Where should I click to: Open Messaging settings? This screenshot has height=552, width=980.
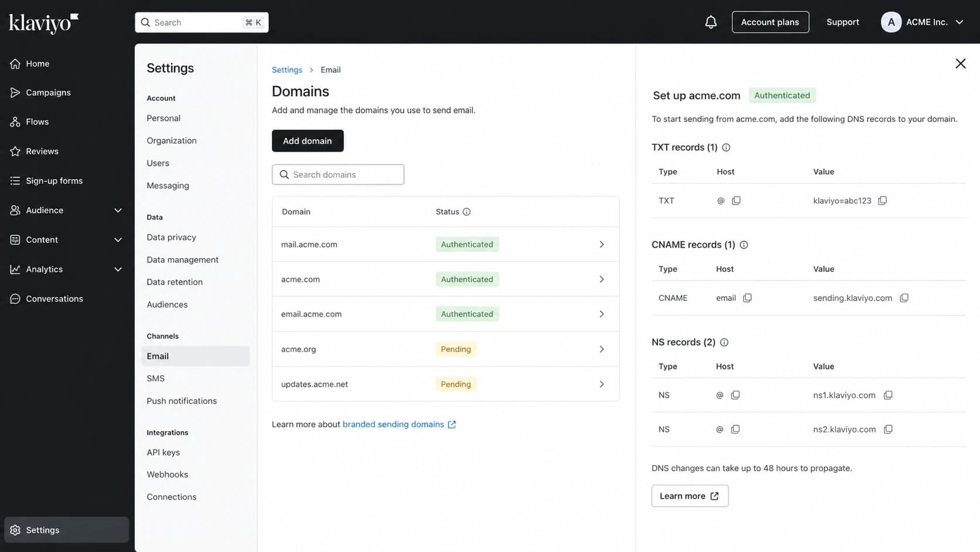(x=168, y=185)
